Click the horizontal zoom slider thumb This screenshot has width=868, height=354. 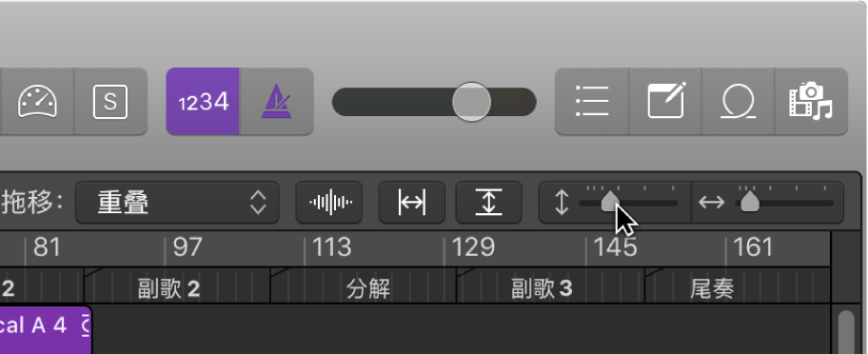[x=750, y=202]
